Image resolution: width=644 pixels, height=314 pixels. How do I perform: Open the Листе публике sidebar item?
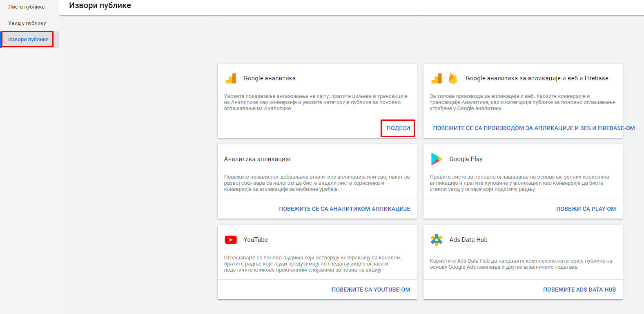pos(27,7)
